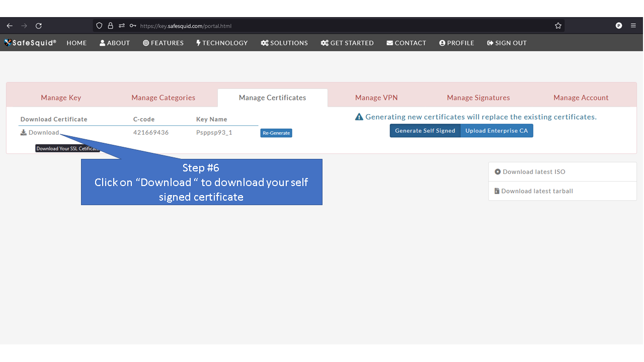The width and height of the screenshot is (644, 362).
Task: Switch to the Manage VPN tab
Action: 376,98
